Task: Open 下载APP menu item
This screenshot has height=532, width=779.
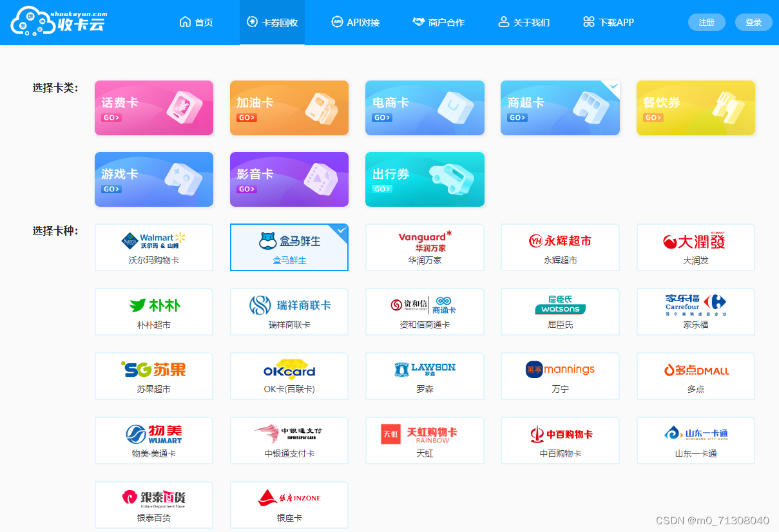Action: [x=608, y=23]
